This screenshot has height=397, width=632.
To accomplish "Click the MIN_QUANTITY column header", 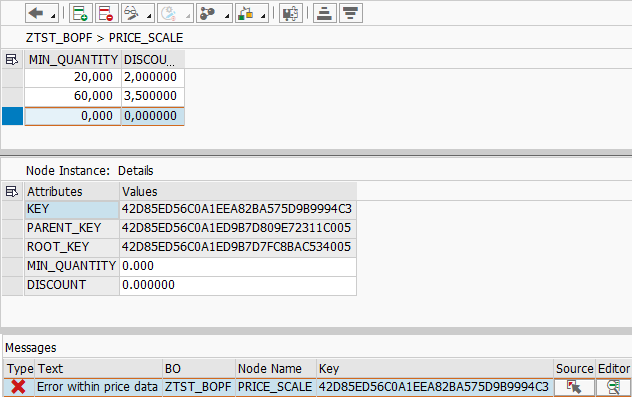I will point(73,60).
